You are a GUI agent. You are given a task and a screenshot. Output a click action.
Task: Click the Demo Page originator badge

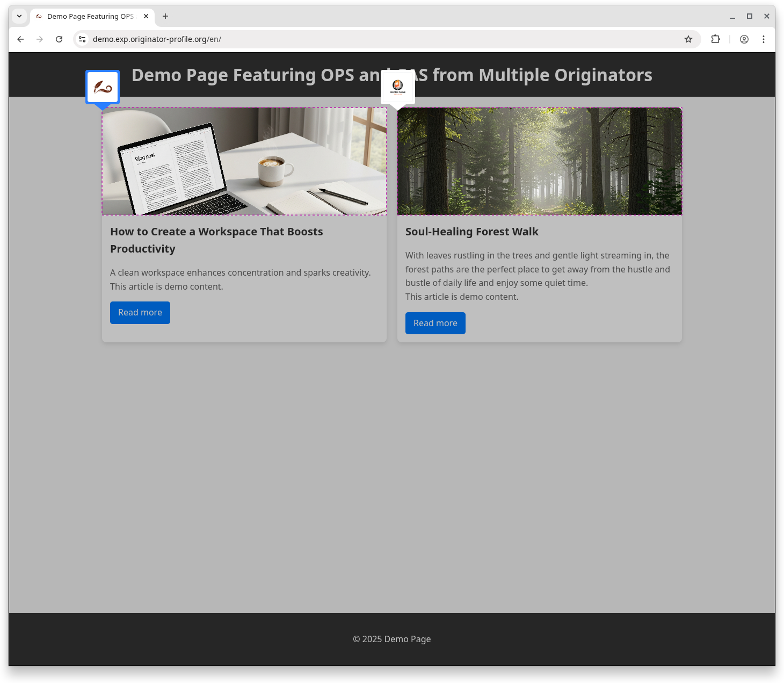(x=397, y=87)
